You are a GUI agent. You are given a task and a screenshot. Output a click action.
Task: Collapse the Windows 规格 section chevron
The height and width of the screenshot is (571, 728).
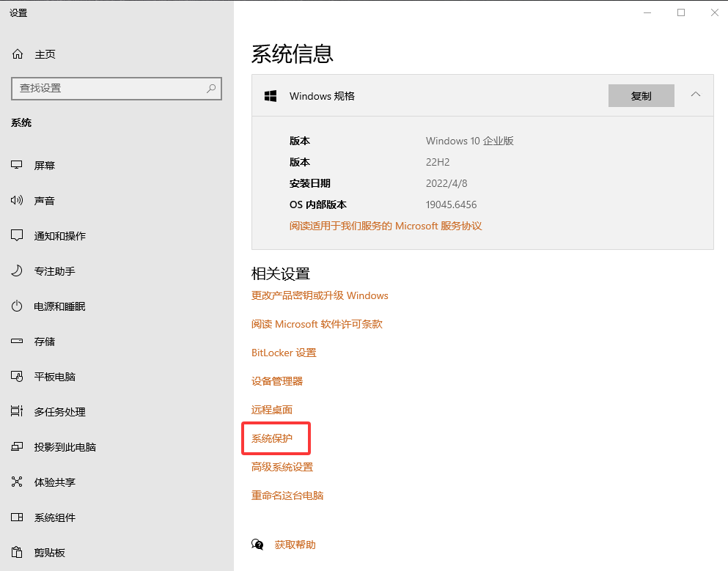pyautogui.click(x=696, y=95)
